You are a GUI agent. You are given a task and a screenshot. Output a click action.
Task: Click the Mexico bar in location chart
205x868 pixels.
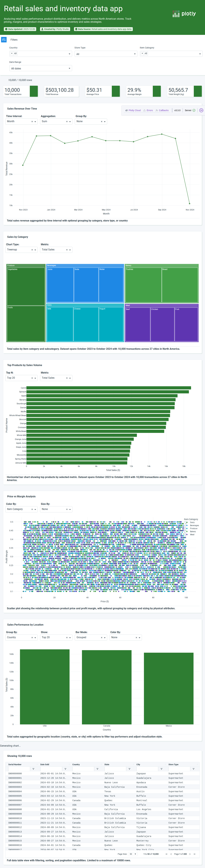tap(168, 688)
